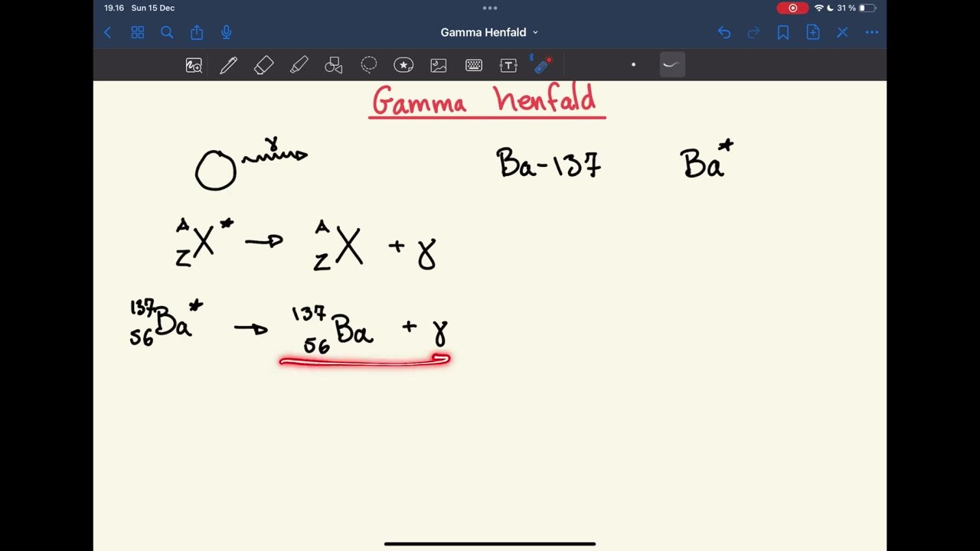Open the Gamma Henfald title dropdown
This screenshot has width=980, height=551.
click(489, 32)
